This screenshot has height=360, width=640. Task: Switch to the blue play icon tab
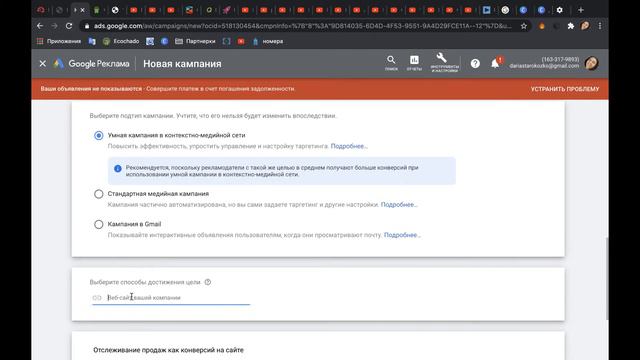[487, 10]
